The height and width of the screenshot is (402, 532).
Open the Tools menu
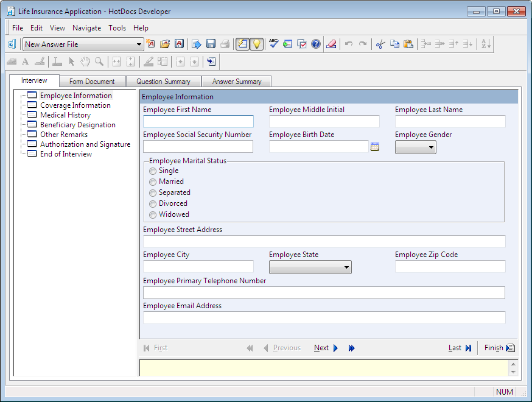(x=117, y=28)
